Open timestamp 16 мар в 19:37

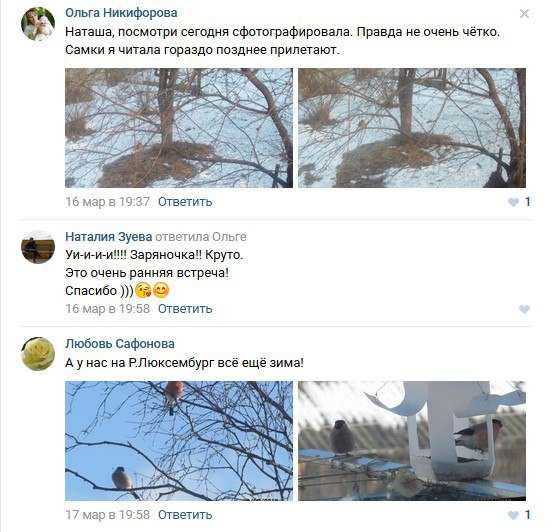pos(108,202)
